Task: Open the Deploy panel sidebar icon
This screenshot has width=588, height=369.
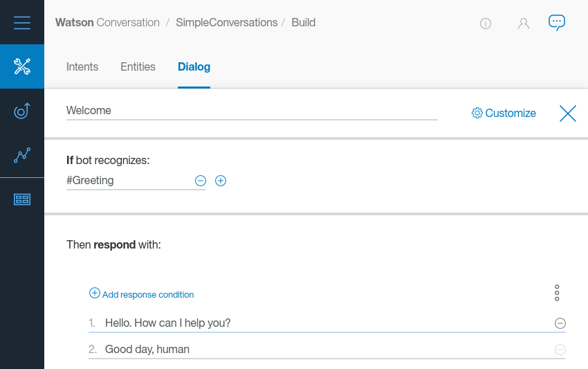Action: [22, 199]
